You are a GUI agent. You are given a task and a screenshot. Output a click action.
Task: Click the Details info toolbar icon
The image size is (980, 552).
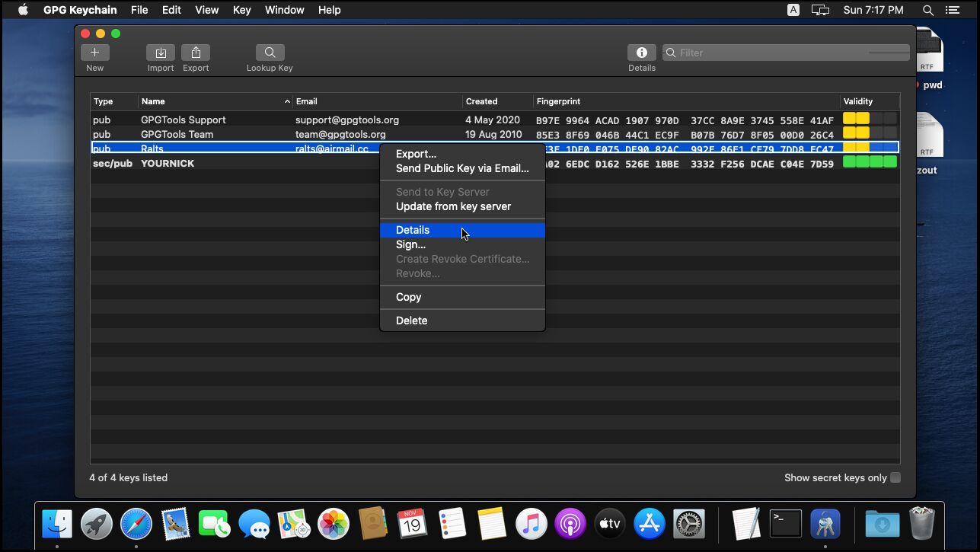click(x=641, y=53)
